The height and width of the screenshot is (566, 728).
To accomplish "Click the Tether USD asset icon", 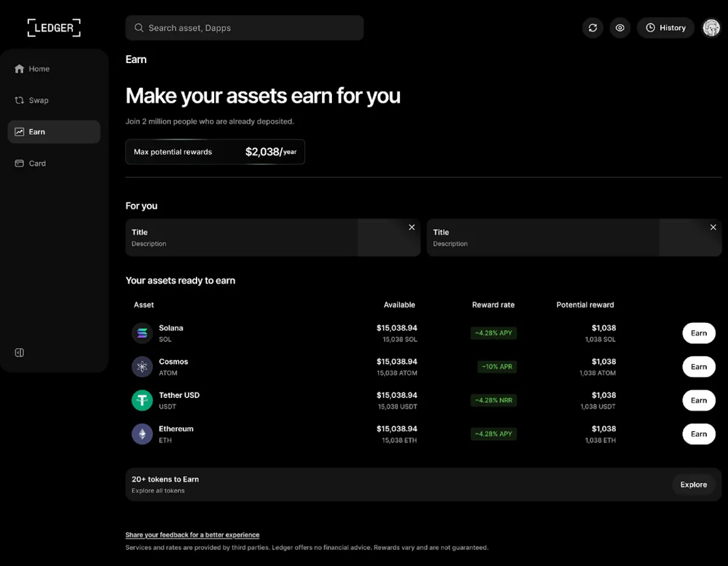I will tap(143, 400).
